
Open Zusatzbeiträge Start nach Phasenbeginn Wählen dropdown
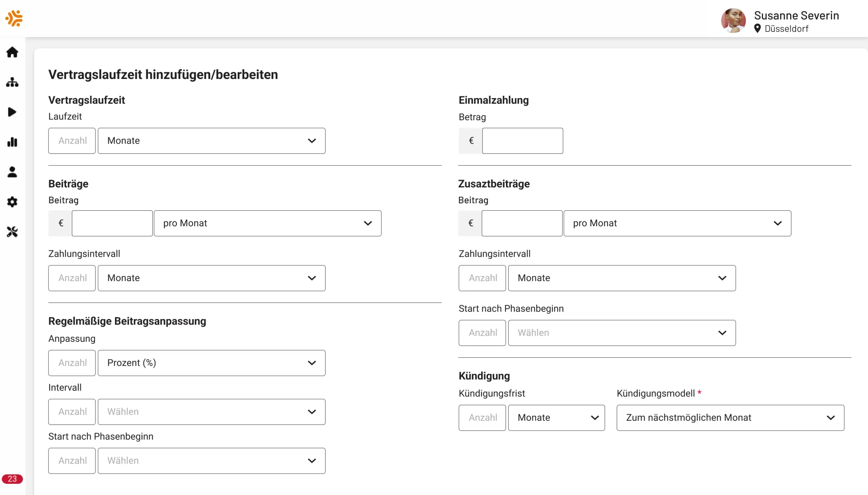pyautogui.click(x=622, y=333)
